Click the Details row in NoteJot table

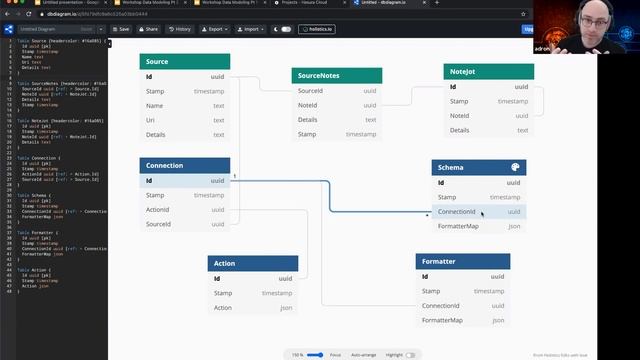(x=489, y=130)
